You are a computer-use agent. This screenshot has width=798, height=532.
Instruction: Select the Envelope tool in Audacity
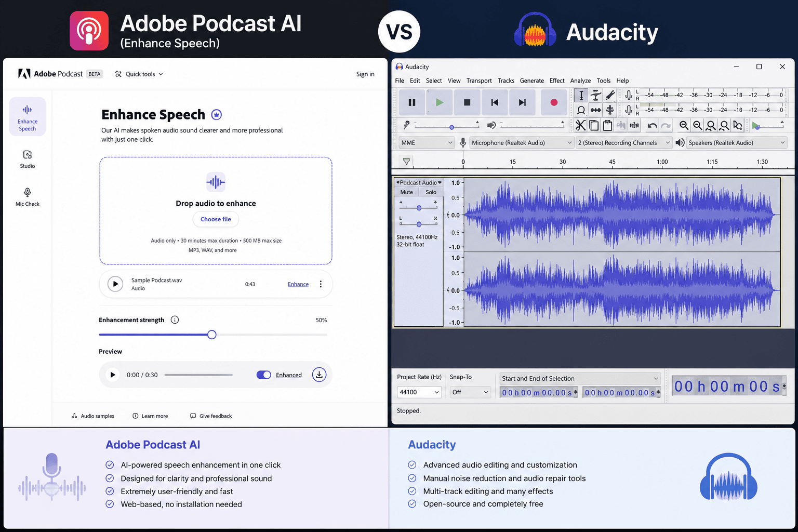point(596,95)
